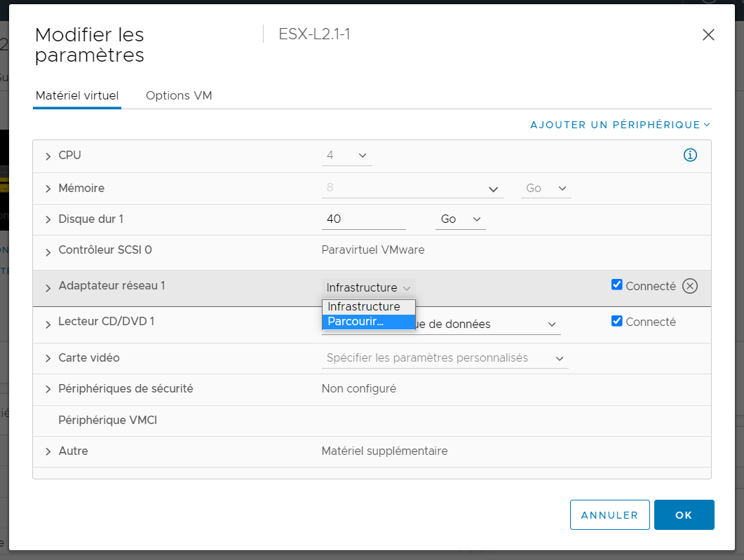Open the Disque dur 1 unit dropdown
The width and height of the screenshot is (744, 560).
pyautogui.click(x=460, y=219)
